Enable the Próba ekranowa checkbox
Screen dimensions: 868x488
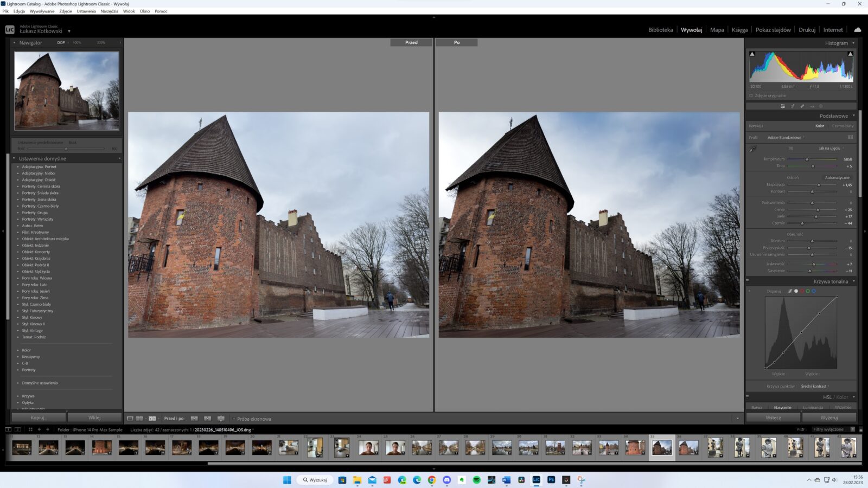[234, 419]
